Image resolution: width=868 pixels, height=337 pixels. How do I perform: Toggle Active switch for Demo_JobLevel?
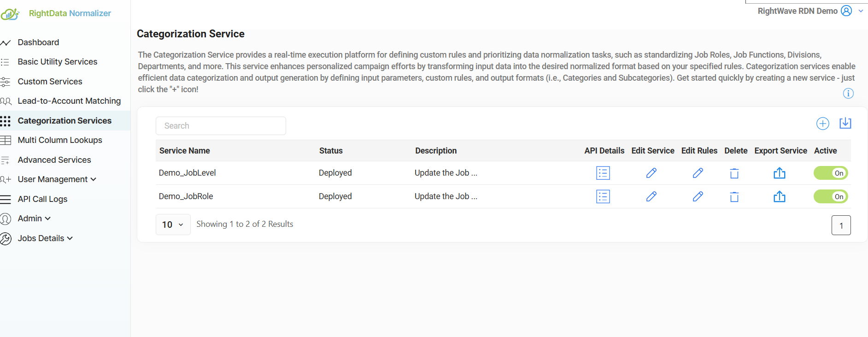pyautogui.click(x=831, y=173)
